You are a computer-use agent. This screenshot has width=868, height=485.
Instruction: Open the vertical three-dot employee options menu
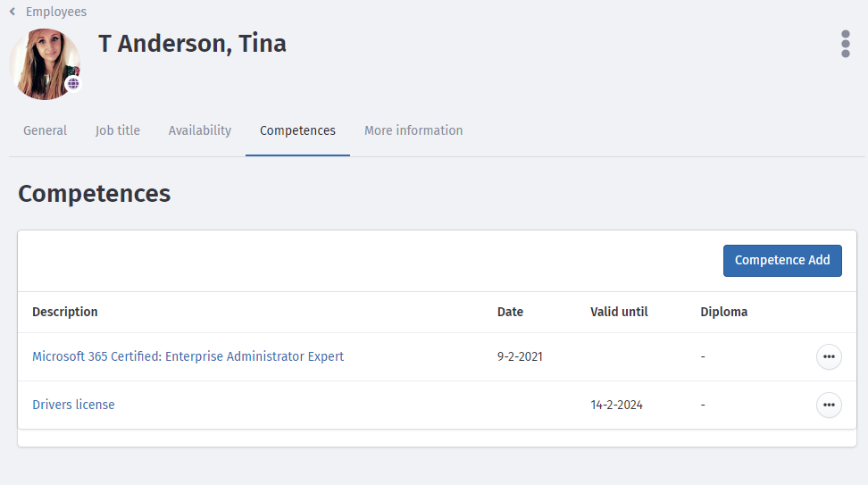click(845, 44)
